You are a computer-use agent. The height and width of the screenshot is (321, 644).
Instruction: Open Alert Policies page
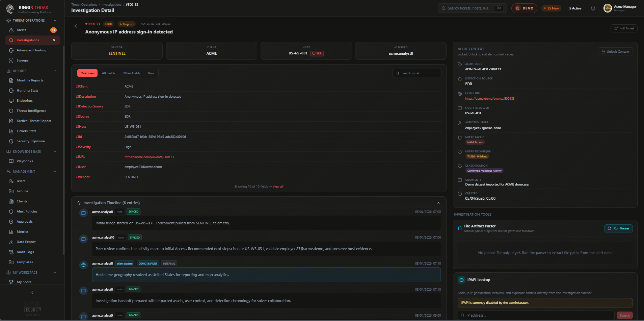point(32,212)
